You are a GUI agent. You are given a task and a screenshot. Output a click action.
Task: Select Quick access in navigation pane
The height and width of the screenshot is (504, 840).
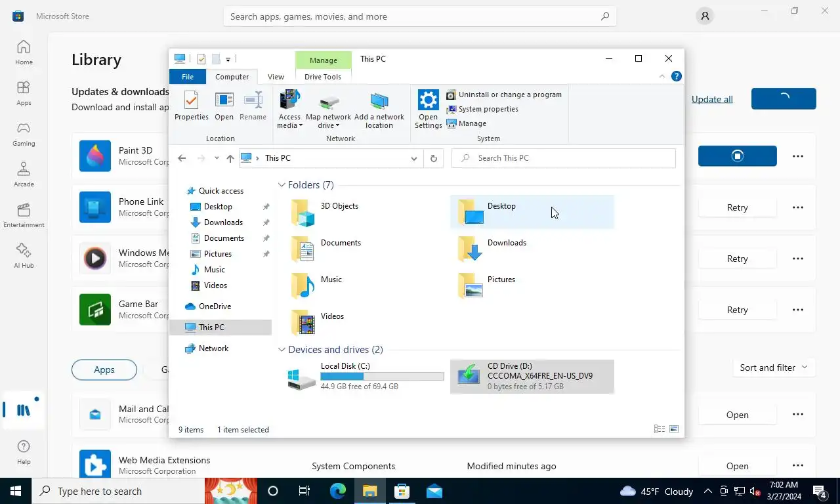coord(220,191)
